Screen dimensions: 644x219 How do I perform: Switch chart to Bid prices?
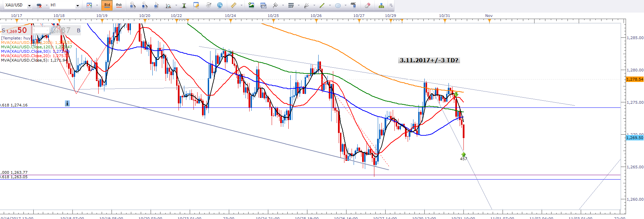coord(107,5)
